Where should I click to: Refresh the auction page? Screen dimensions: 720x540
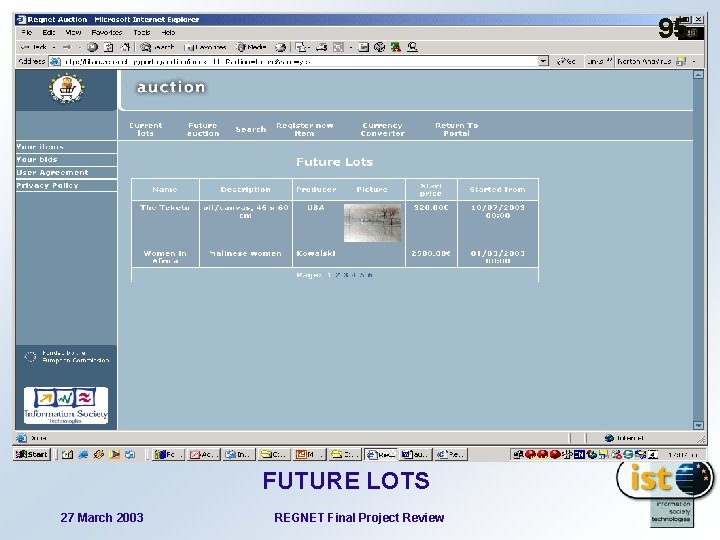[109, 47]
